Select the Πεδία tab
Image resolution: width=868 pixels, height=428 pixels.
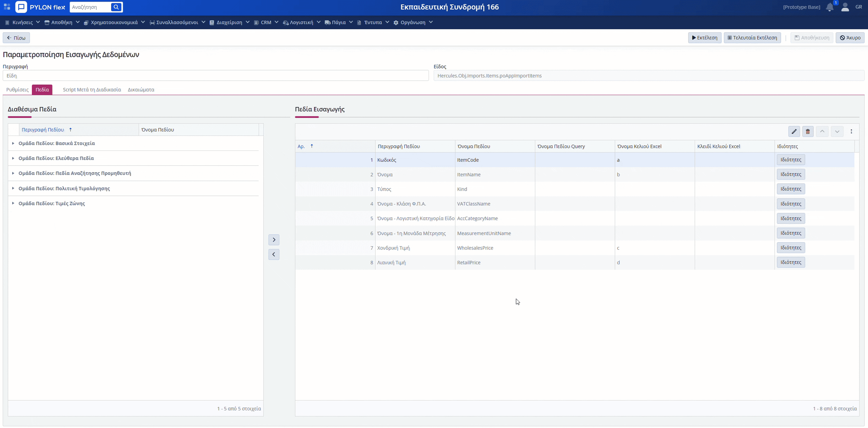point(42,89)
